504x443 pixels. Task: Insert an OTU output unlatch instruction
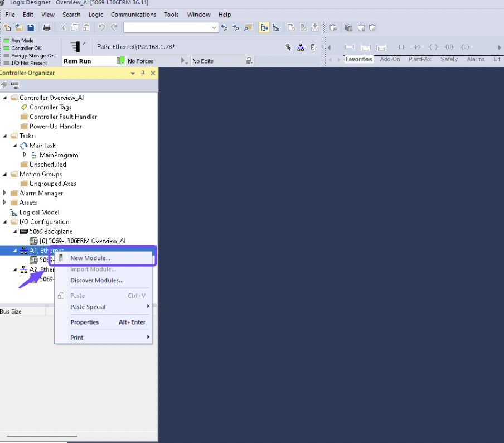449,47
